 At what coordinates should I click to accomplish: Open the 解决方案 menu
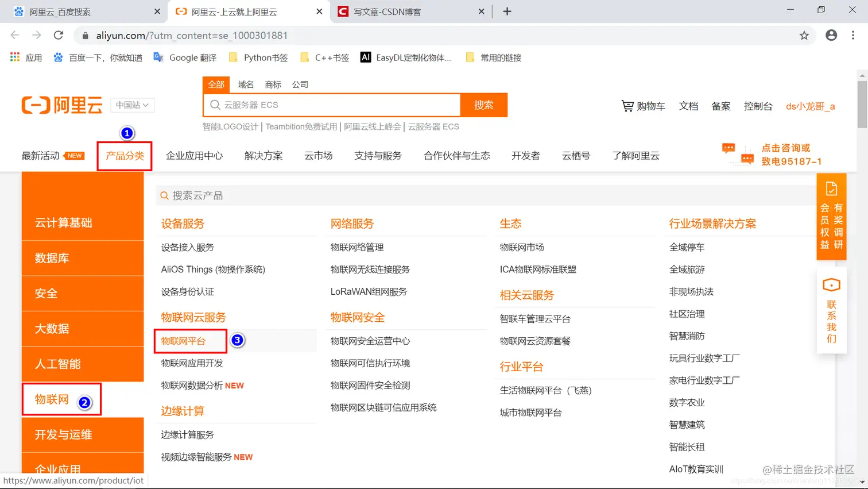coord(263,156)
